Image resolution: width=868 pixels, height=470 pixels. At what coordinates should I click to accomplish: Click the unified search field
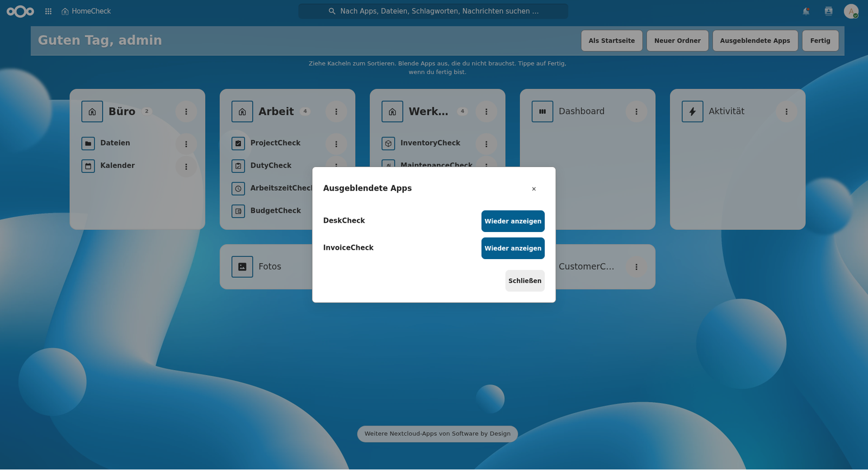pyautogui.click(x=433, y=11)
